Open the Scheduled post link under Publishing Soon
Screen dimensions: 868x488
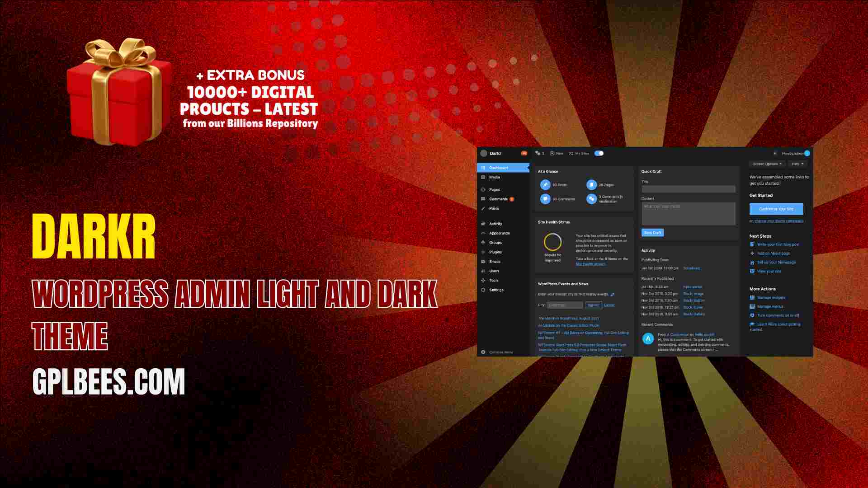[x=691, y=268]
